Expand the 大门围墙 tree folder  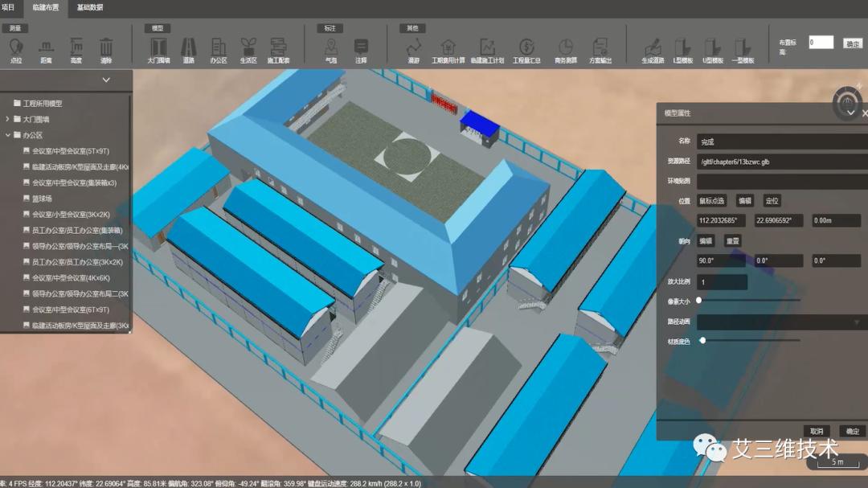(7, 119)
